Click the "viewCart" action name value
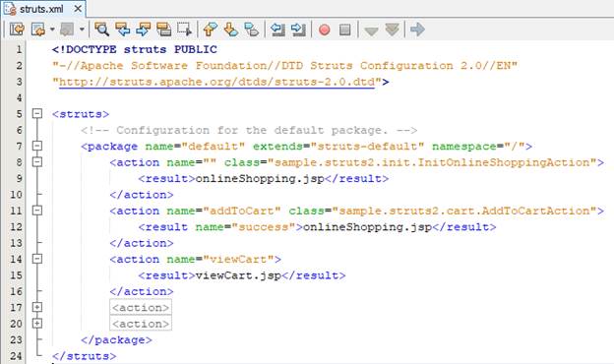This screenshot has height=364, width=614. [238, 260]
